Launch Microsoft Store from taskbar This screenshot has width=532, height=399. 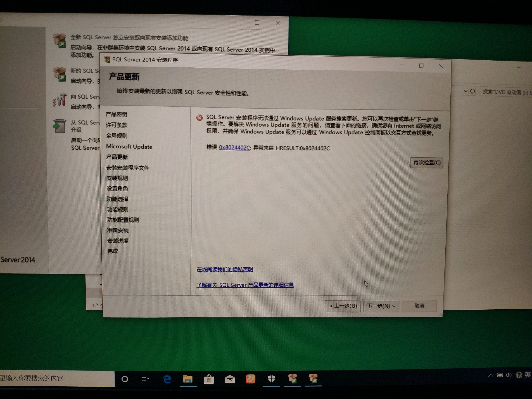[x=208, y=379]
